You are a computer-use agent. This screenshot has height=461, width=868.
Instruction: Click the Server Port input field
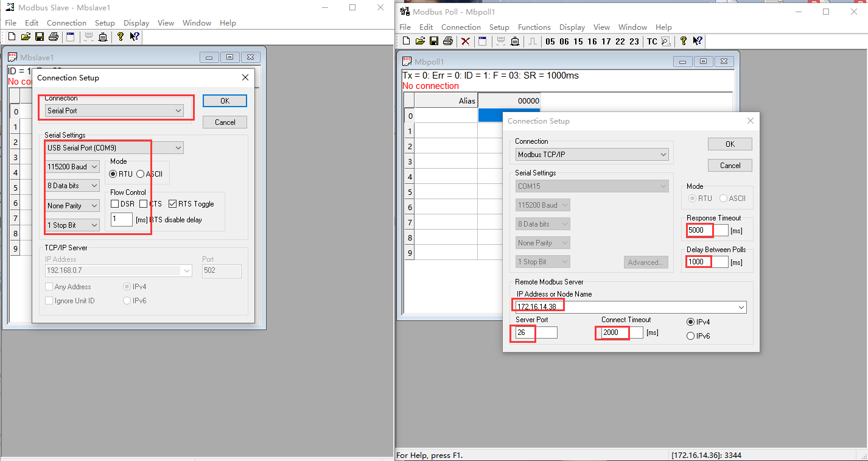click(536, 333)
